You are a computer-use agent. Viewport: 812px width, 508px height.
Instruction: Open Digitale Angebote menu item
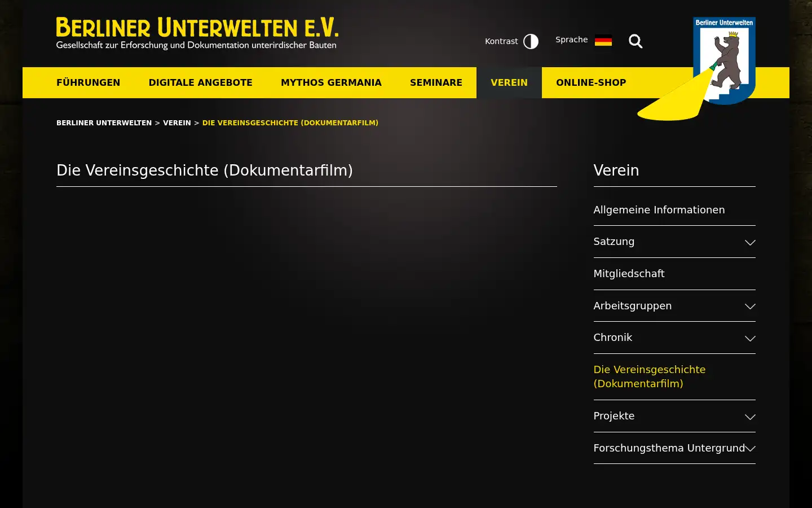tap(200, 82)
